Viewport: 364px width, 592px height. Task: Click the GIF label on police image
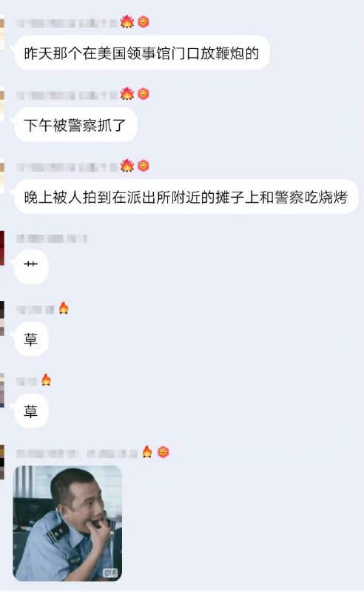pos(110,573)
